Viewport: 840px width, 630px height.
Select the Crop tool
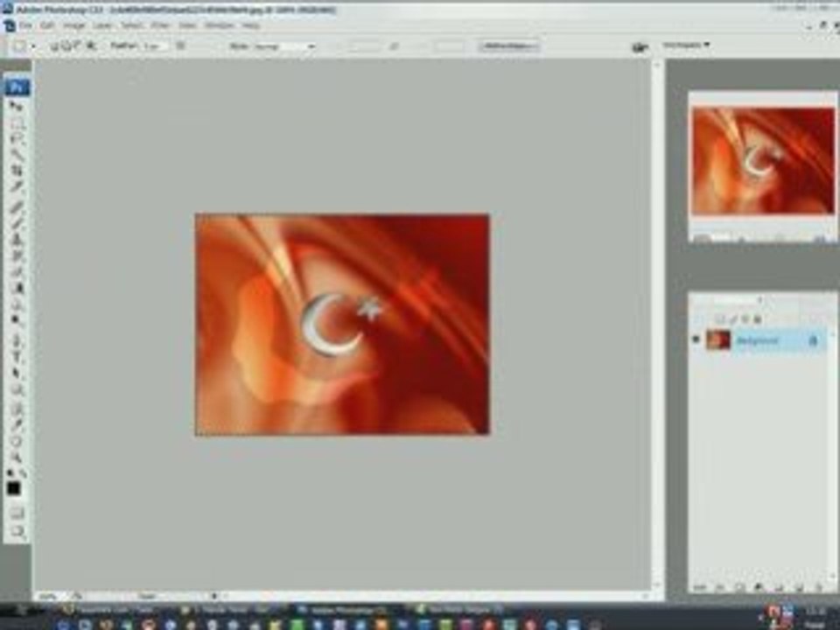click(x=17, y=171)
